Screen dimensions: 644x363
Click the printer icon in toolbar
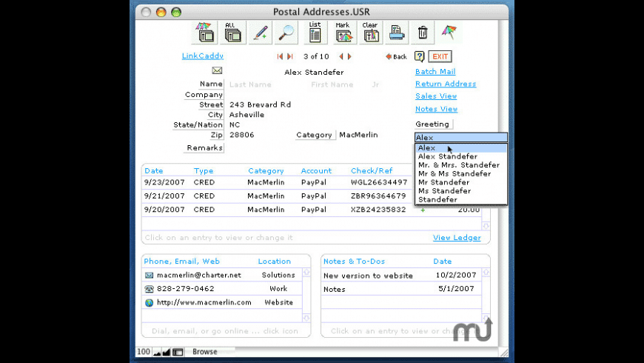[x=397, y=33]
